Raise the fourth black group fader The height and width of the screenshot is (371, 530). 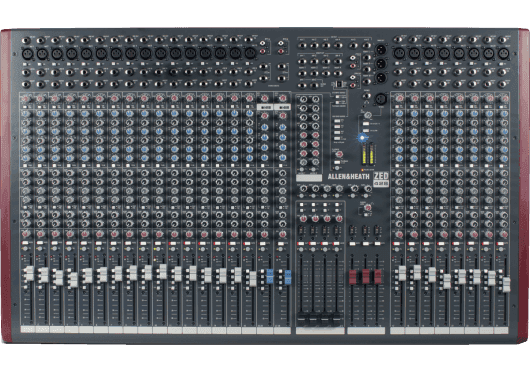click(x=337, y=319)
